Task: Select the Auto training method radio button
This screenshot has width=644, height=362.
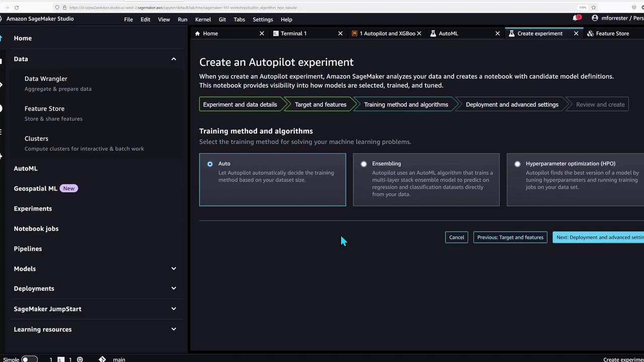Action: [x=210, y=164]
